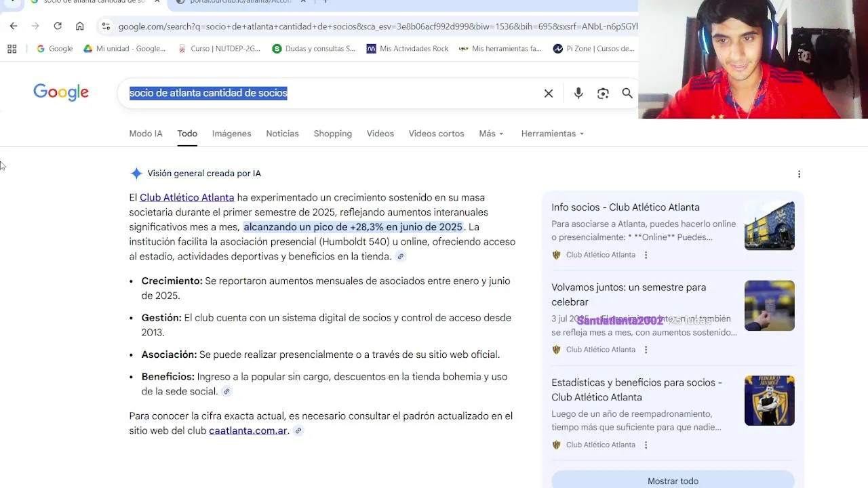
Task: Close the first browser tab
Action: coord(157,2)
